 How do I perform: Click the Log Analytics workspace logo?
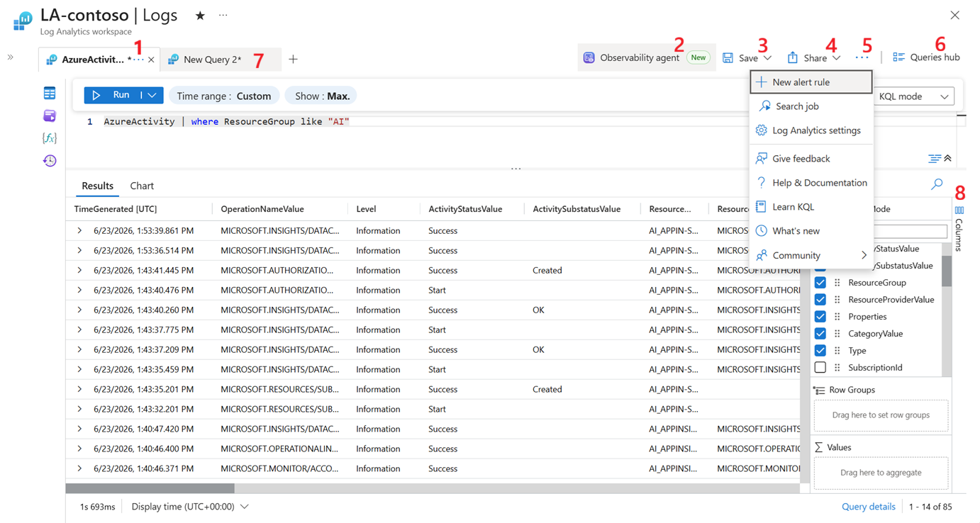[x=23, y=21]
